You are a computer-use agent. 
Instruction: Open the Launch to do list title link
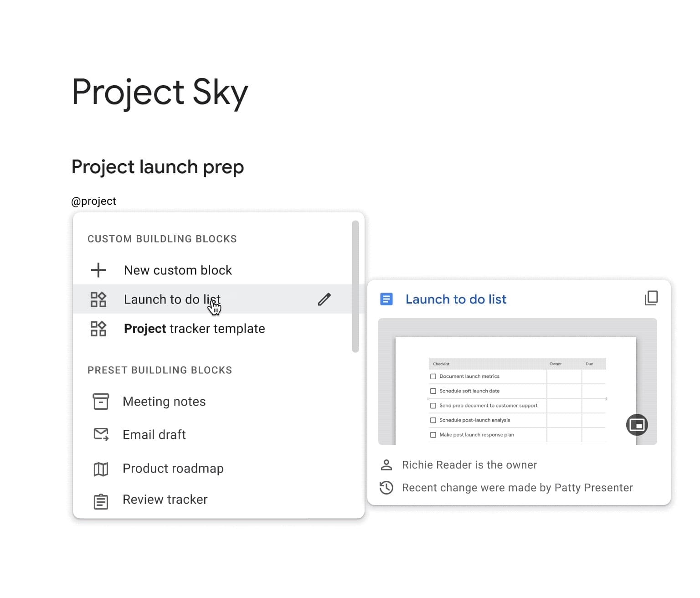pyautogui.click(x=456, y=299)
